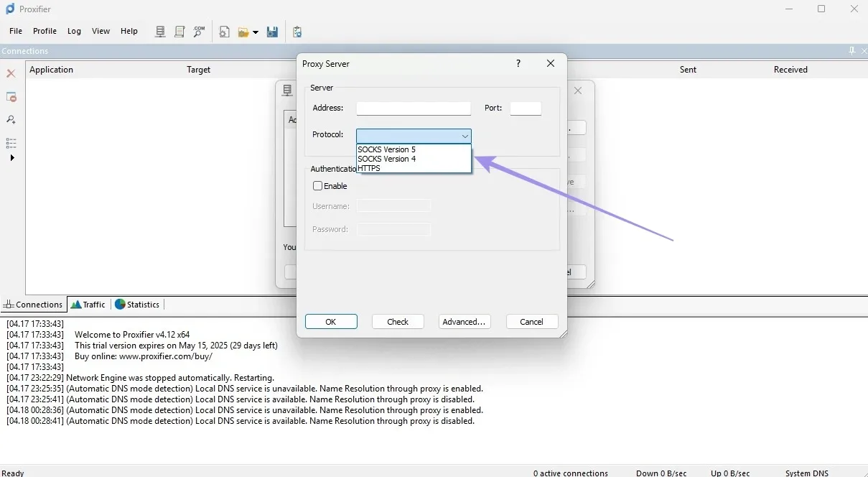The height and width of the screenshot is (477, 868).
Task: Click the Sent column header
Action: (x=688, y=70)
